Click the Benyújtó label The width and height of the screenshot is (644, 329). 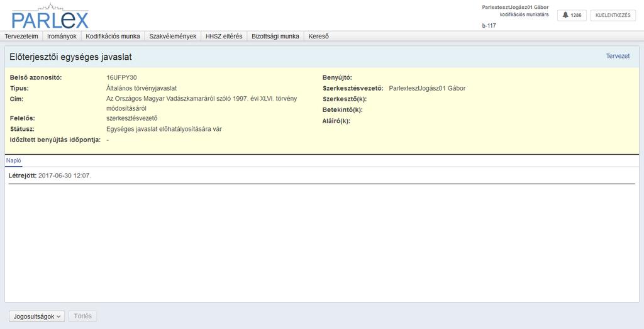(338, 77)
